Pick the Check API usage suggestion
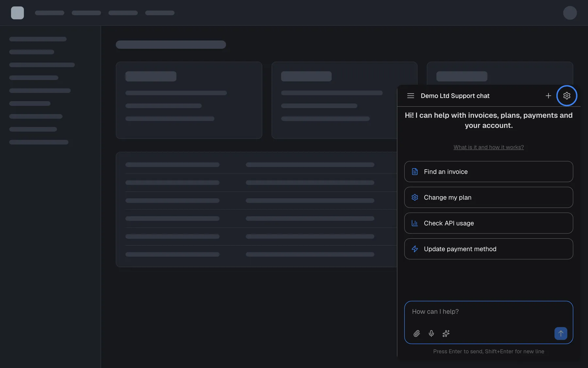The height and width of the screenshot is (368, 588). 488,223
